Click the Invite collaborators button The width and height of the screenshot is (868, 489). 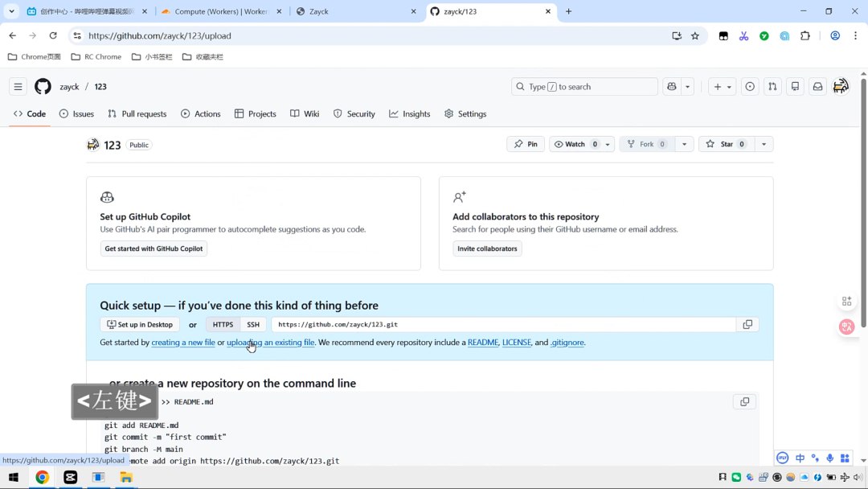click(487, 249)
